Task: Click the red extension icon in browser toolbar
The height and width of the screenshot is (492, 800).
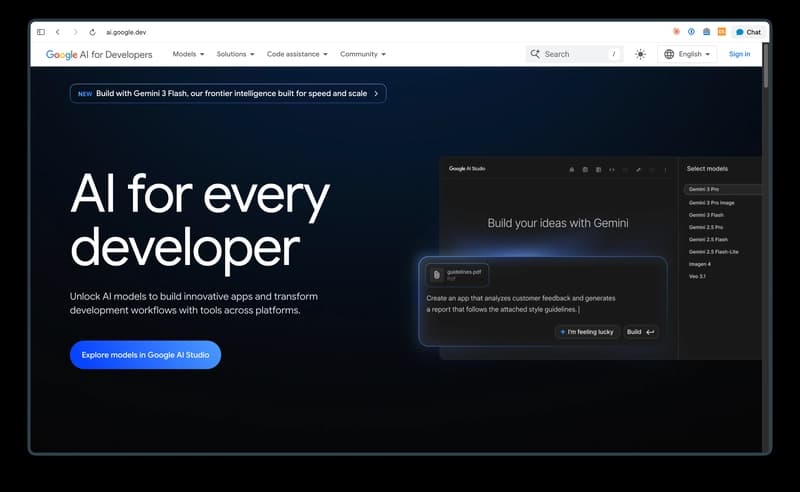Action: pyautogui.click(x=677, y=32)
